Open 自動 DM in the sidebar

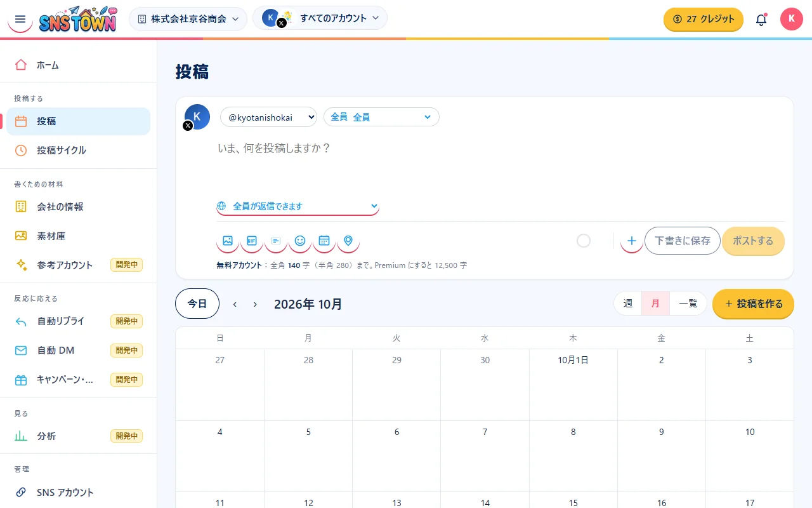point(79,351)
